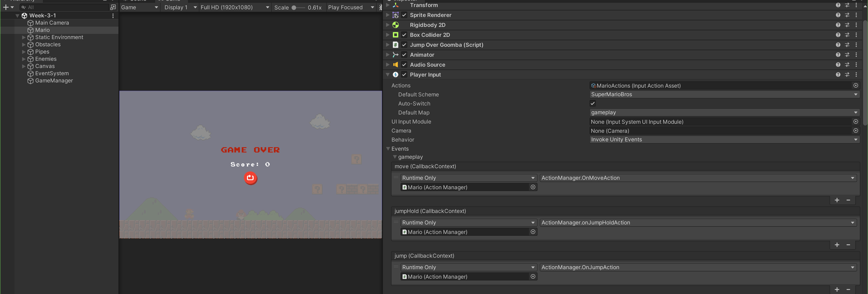
Task: Click the Rigidbody 2D component icon
Action: click(x=396, y=25)
